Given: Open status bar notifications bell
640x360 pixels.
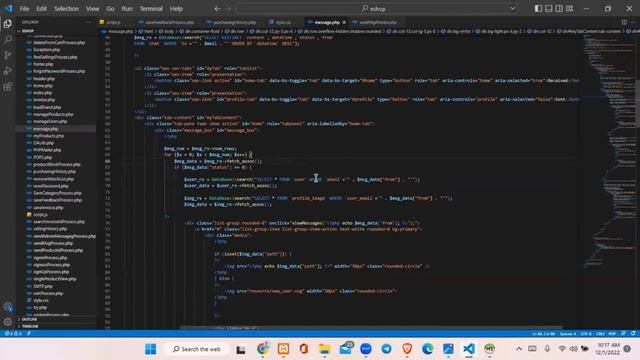Looking at the screenshot, I should point(633,333).
